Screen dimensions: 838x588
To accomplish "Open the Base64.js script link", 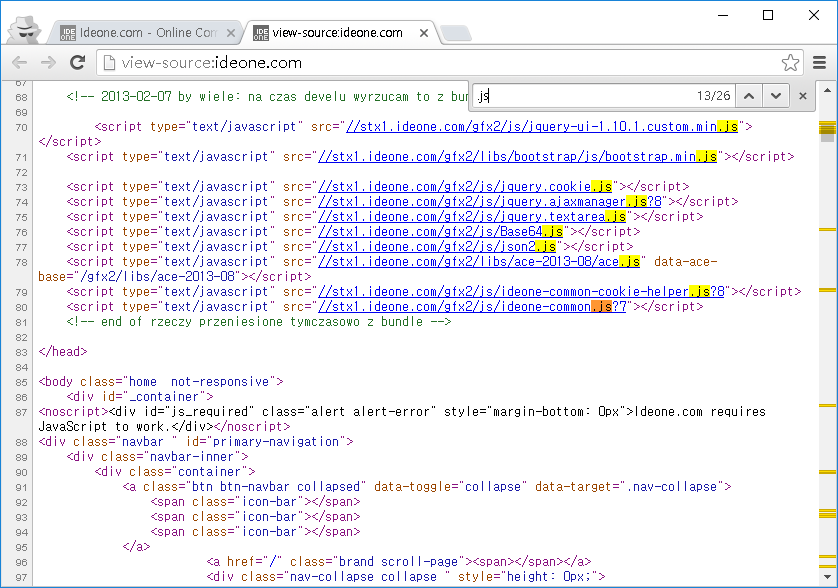I will click(440, 231).
